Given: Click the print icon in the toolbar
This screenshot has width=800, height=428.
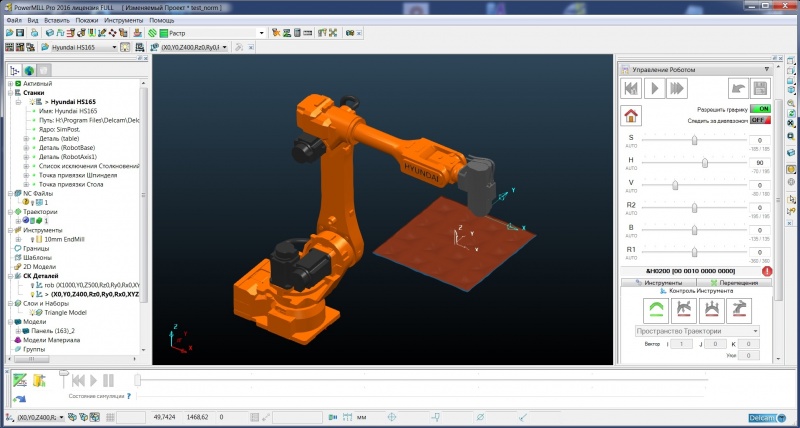Looking at the screenshot, I should click(x=34, y=33).
